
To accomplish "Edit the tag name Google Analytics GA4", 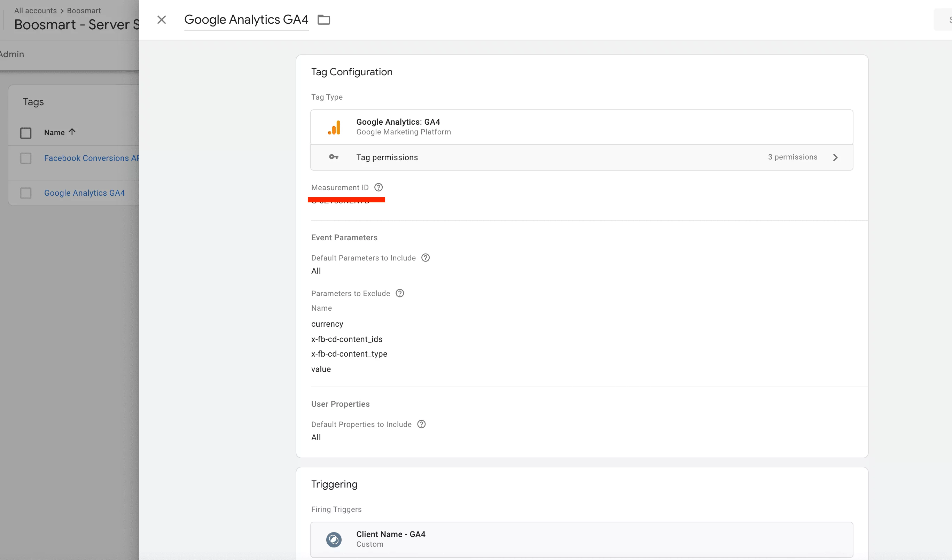I will coord(246,19).
